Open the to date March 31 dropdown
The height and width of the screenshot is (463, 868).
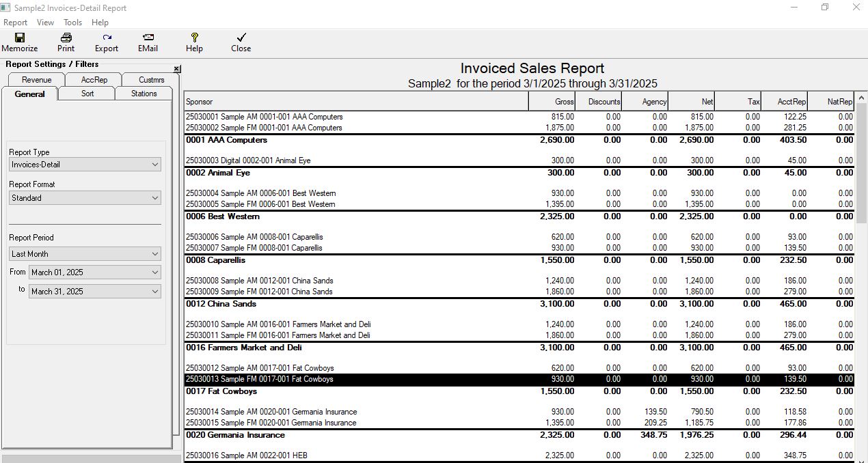[x=155, y=292]
